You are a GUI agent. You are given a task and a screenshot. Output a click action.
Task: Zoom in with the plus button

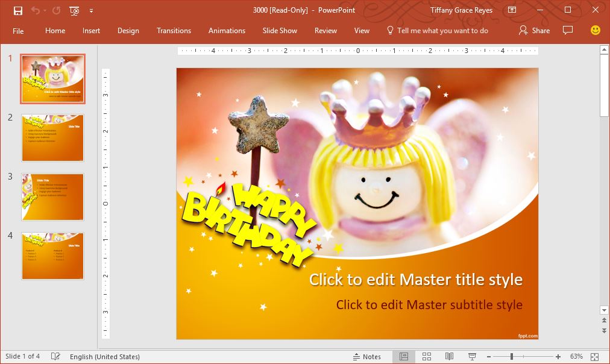click(558, 357)
